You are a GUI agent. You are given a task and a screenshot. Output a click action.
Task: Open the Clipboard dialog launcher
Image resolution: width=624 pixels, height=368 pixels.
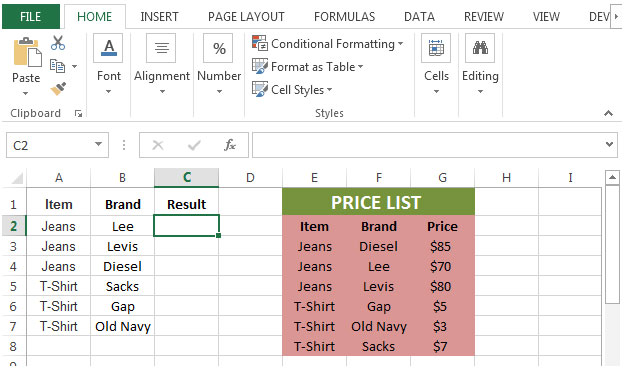pos(78,114)
